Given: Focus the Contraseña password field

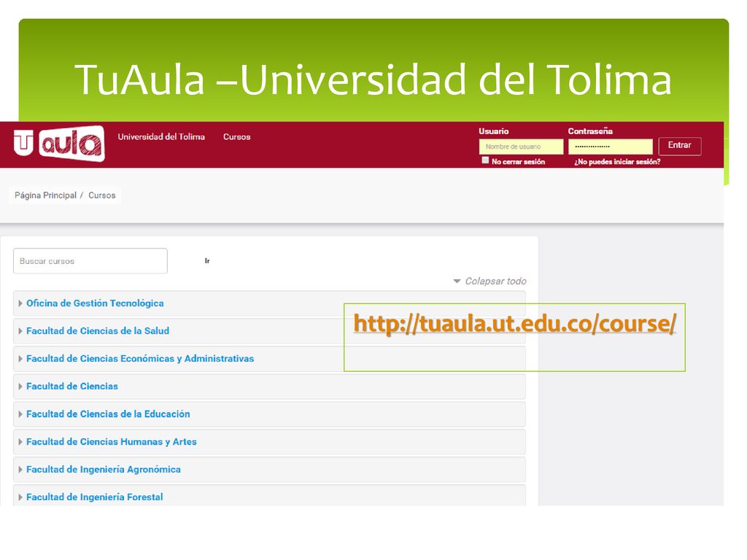Looking at the screenshot, I should 611,147.
